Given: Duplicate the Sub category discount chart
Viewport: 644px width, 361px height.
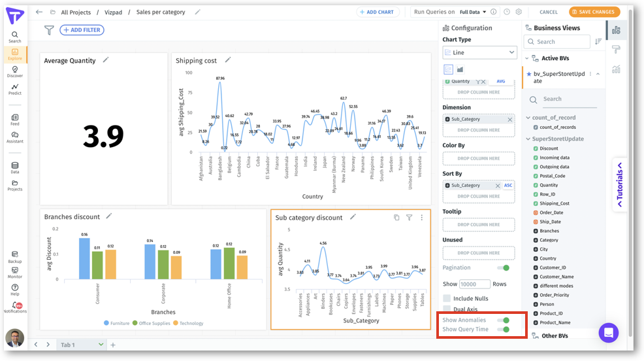Looking at the screenshot, I should tap(396, 217).
